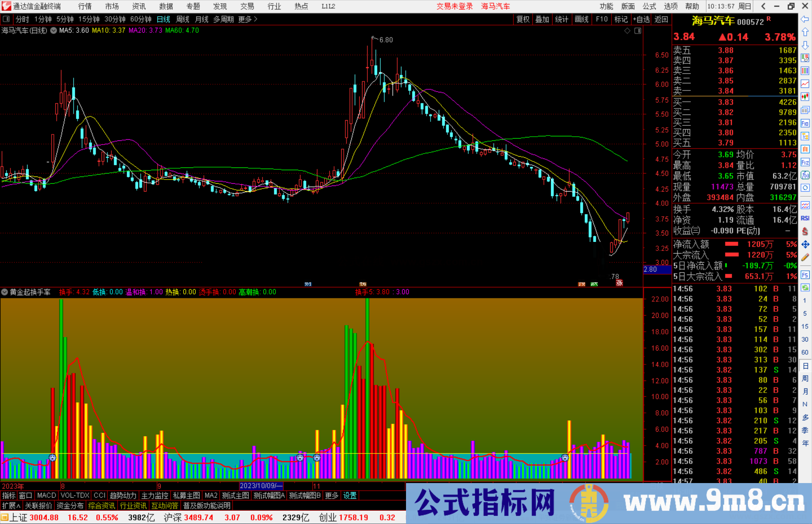This screenshot has height=524, width=812.
Task: Click the up arrow icon in right sidebar
Action: coord(805,32)
